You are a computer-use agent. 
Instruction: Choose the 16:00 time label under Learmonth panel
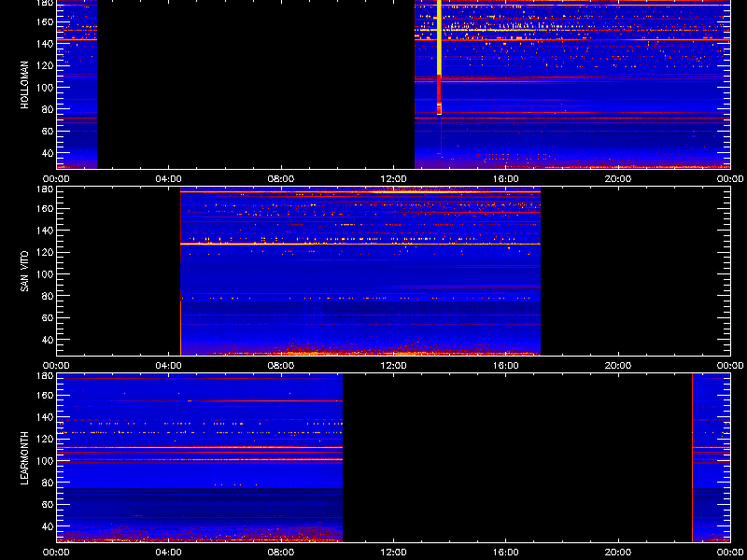pos(505,553)
